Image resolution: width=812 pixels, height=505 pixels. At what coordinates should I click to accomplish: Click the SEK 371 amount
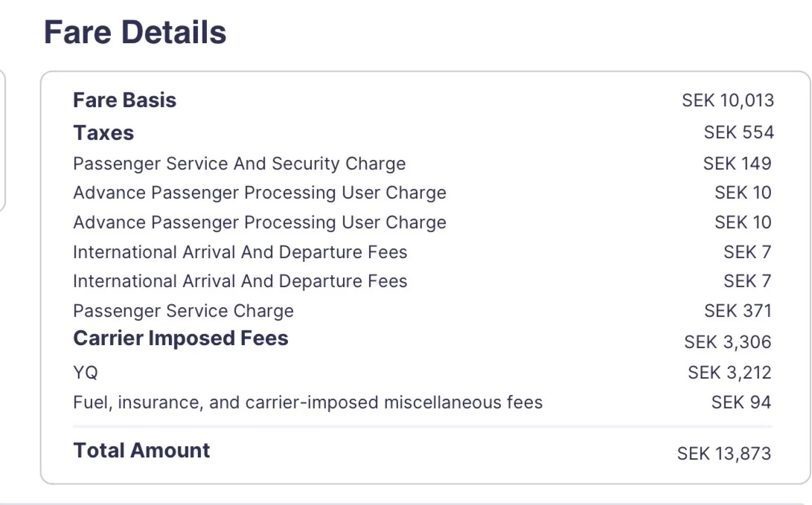738,311
